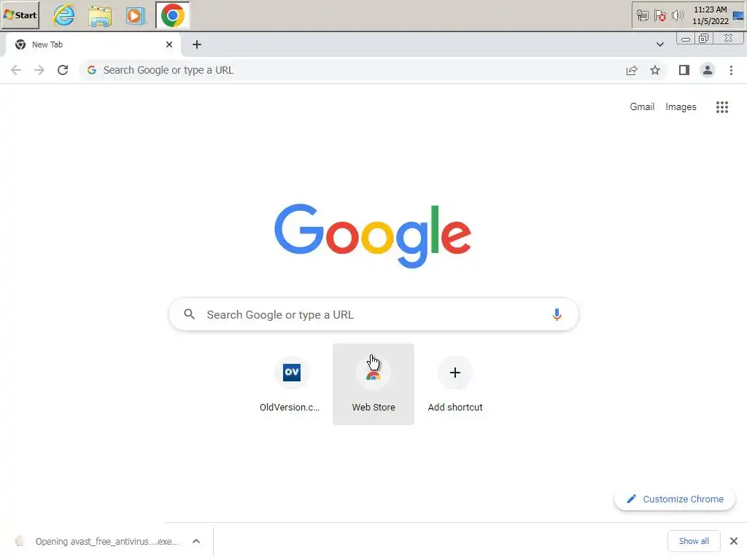Show all downloads
This screenshot has height=560, width=747.
coord(694,541)
